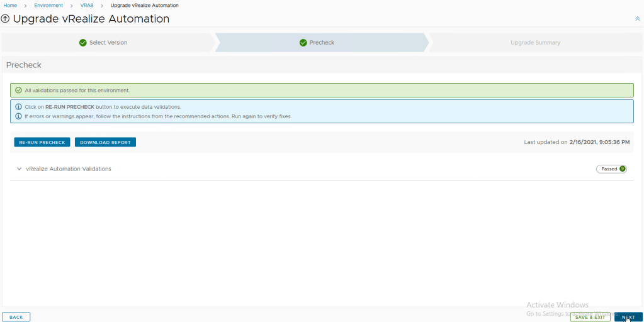Download the precheck report
Viewport: 644px width, 322px height.
click(x=105, y=142)
